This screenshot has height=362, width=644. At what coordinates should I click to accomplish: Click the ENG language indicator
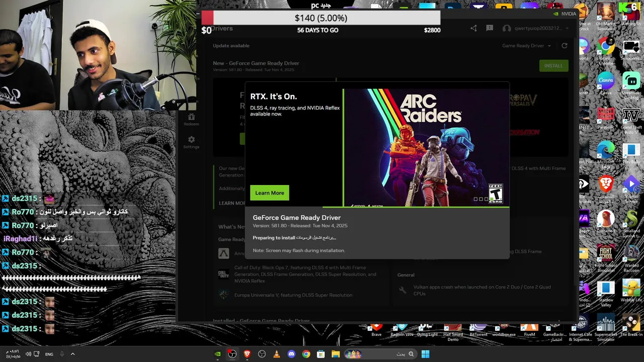pos(49,354)
